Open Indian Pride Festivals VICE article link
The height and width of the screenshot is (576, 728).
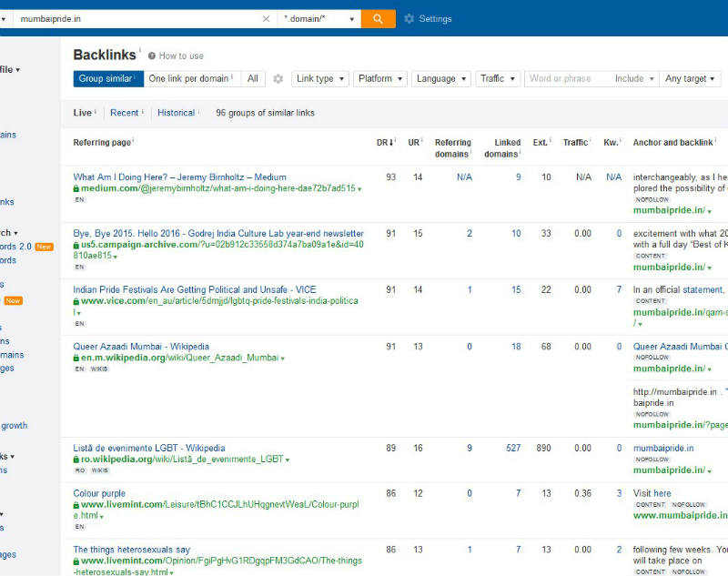pyautogui.click(x=195, y=289)
